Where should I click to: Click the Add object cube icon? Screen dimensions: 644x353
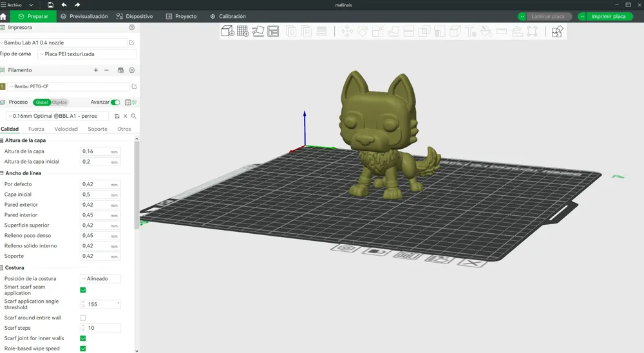coord(227,31)
